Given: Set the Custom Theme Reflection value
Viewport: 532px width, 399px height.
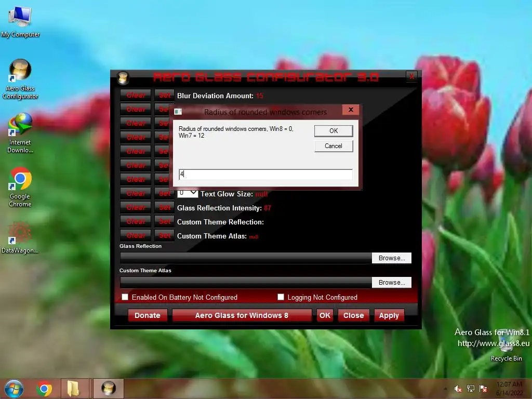Looking at the screenshot, I should click(165, 221).
